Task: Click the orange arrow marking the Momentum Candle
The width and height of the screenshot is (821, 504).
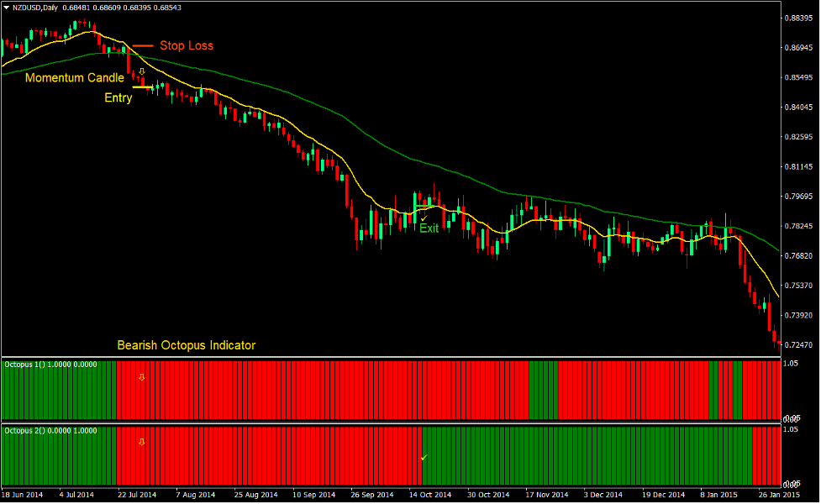Action: (141, 71)
